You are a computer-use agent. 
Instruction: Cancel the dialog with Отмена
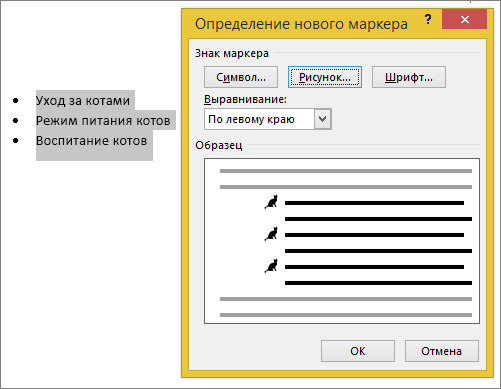(442, 351)
